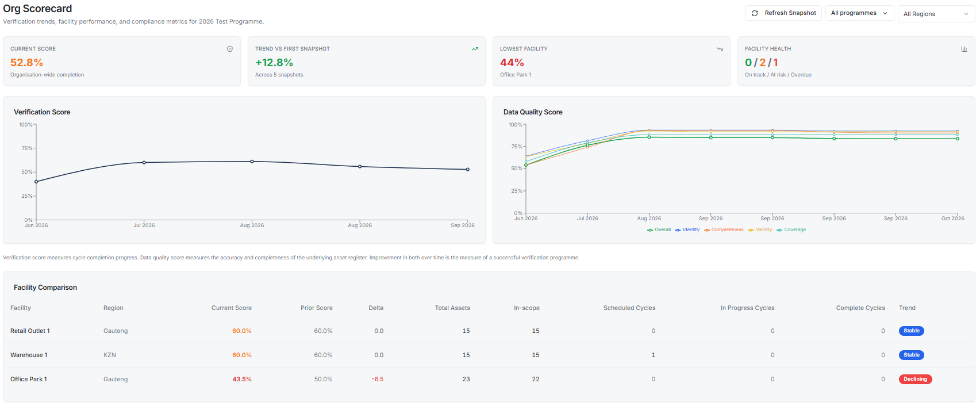This screenshot has height=406, width=980.
Task: Click the 22 in-scope value
Action: (536, 380)
